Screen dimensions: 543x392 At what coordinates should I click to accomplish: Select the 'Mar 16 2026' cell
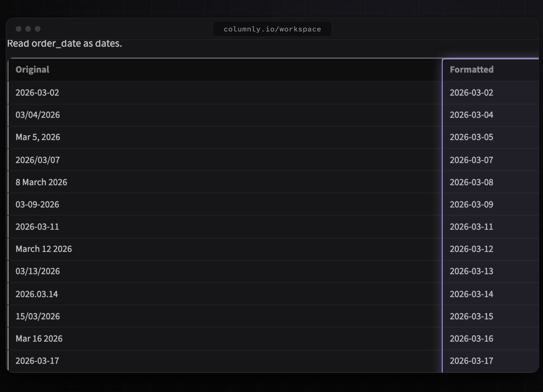coord(225,339)
